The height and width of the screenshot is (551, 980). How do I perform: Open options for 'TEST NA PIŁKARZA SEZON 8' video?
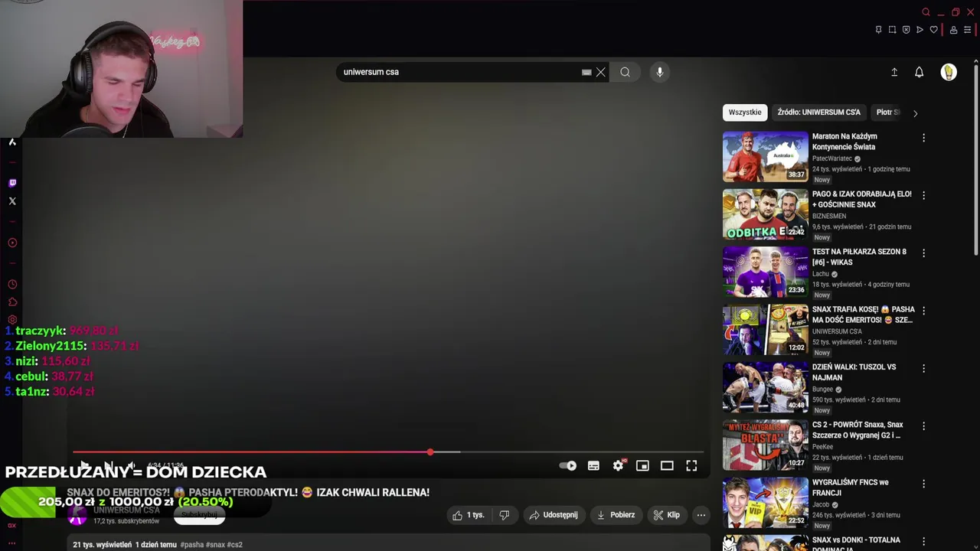923,253
